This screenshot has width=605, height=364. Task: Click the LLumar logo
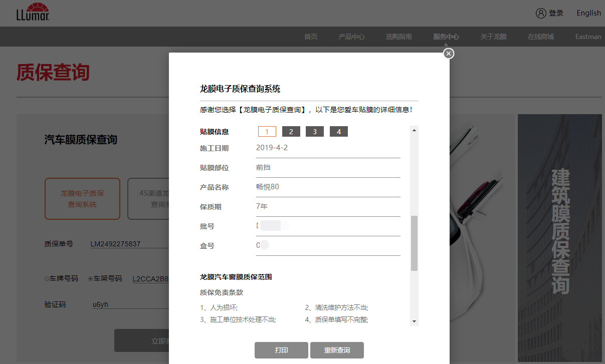click(33, 13)
